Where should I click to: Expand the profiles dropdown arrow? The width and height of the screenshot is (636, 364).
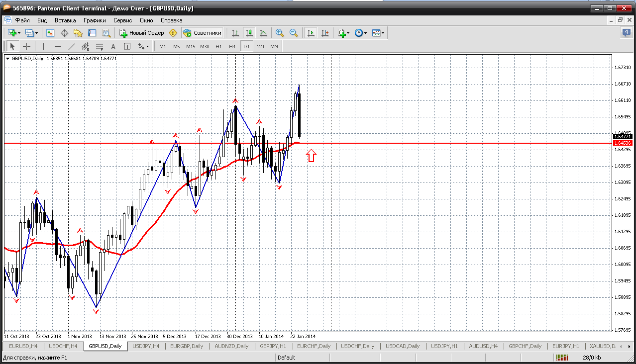[37, 33]
